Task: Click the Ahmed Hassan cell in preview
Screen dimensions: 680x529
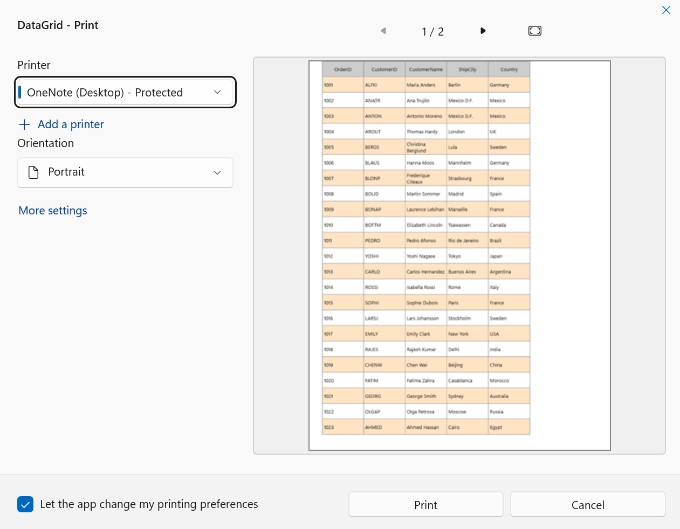Action: pos(426,428)
